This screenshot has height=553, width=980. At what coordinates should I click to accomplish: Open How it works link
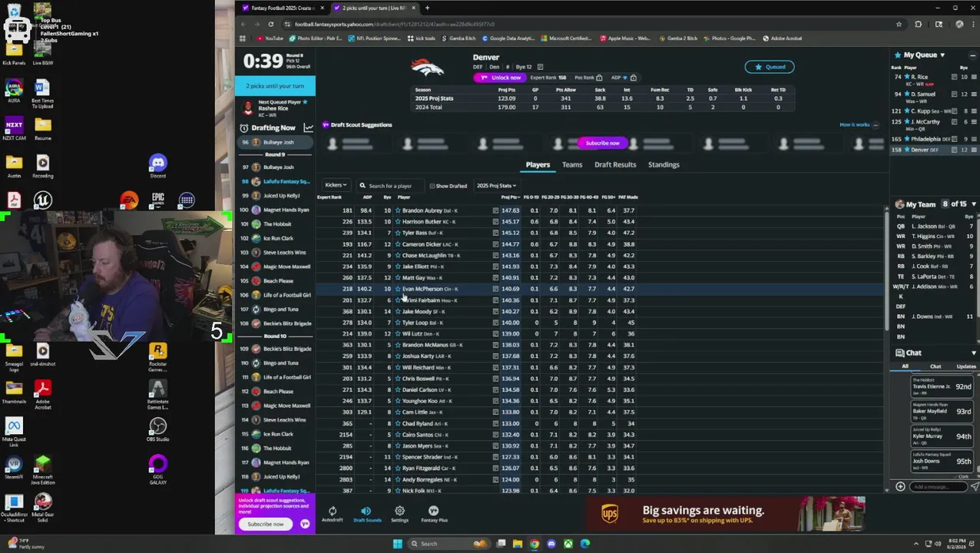pos(855,124)
